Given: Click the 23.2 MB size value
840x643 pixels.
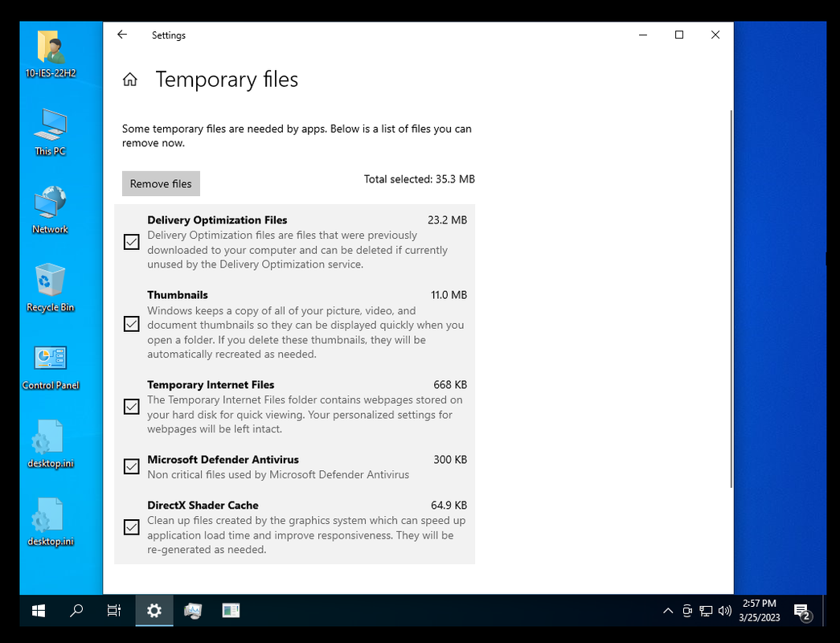Looking at the screenshot, I should (x=447, y=220).
